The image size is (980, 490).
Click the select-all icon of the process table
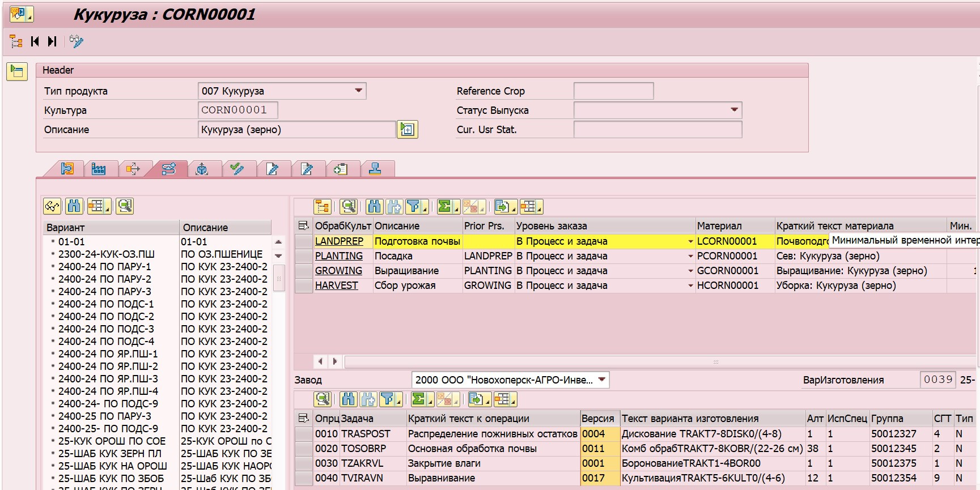click(304, 226)
